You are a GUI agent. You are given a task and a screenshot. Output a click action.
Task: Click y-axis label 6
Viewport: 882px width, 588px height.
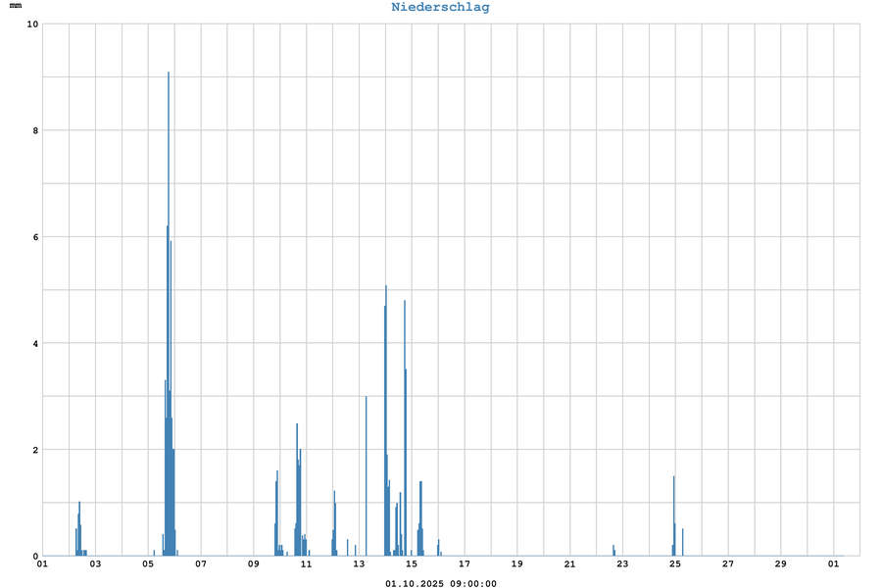pyautogui.click(x=34, y=237)
